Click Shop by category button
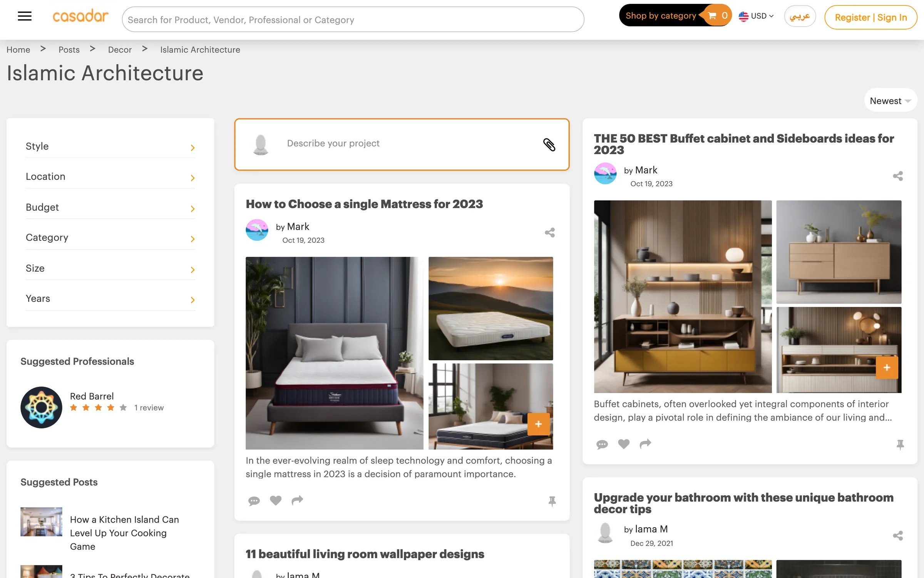This screenshot has height=578, width=924. click(x=661, y=15)
